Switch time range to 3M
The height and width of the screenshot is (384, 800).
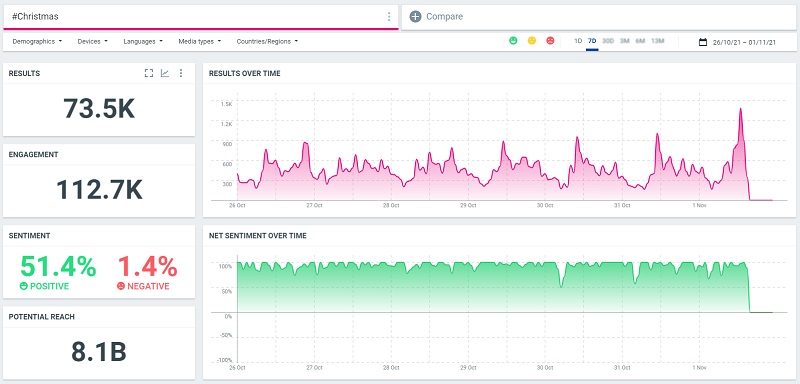[624, 41]
